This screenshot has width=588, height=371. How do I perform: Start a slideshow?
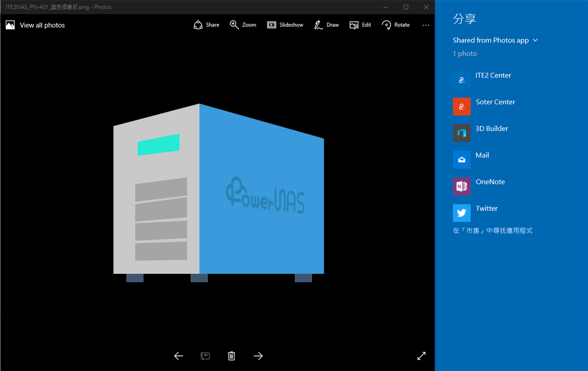point(285,25)
